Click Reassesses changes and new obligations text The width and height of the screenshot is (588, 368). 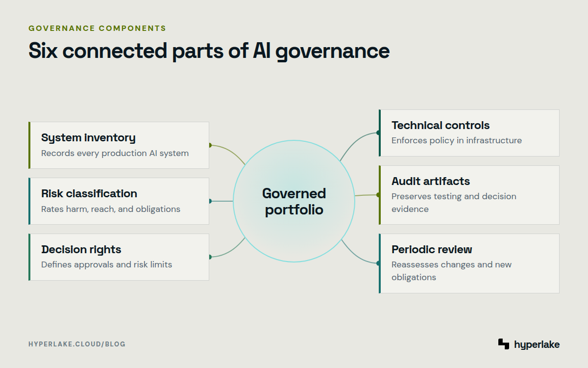tap(451, 271)
